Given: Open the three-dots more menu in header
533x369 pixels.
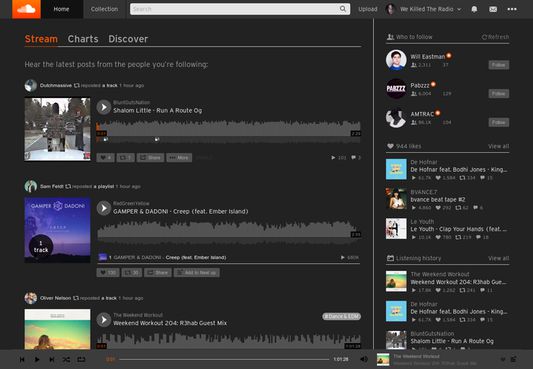Looking at the screenshot, I should (x=512, y=9).
